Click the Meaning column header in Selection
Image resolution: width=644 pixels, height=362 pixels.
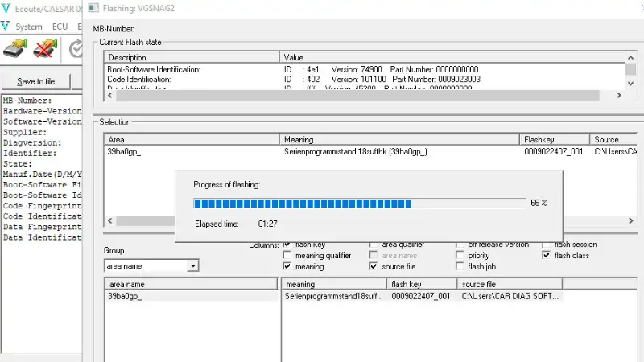pos(399,139)
